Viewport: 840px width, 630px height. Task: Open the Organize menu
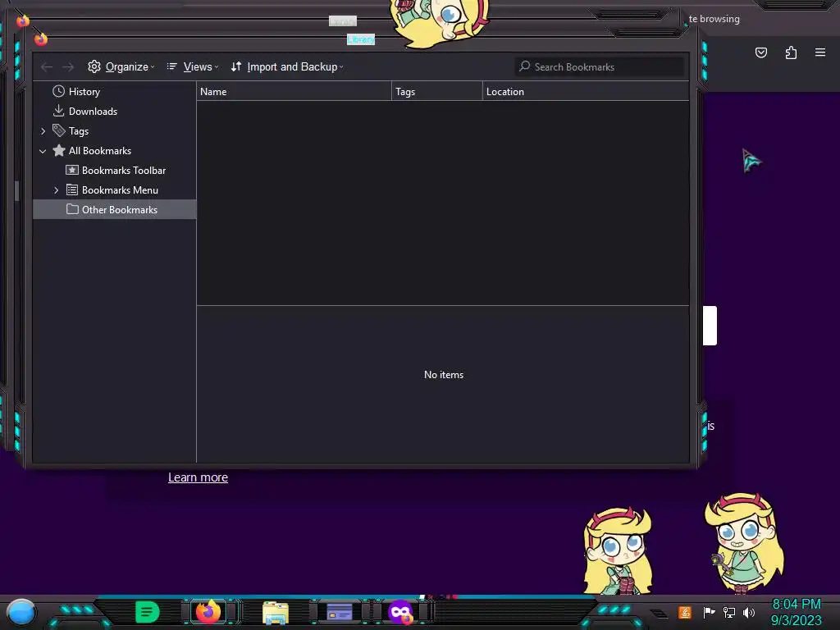121,67
